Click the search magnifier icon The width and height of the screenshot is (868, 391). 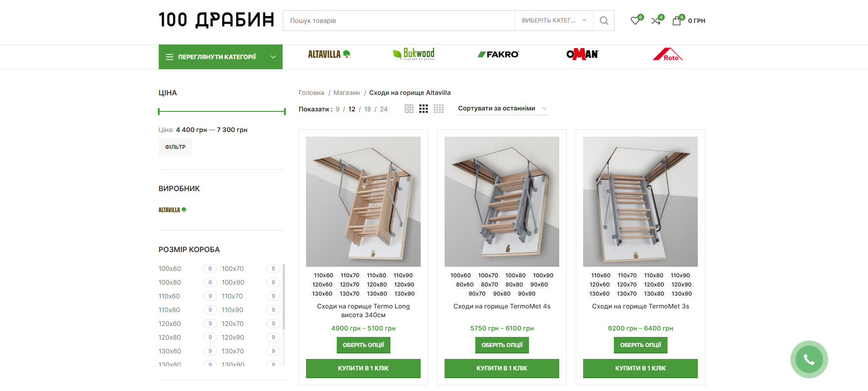[604, 21]
